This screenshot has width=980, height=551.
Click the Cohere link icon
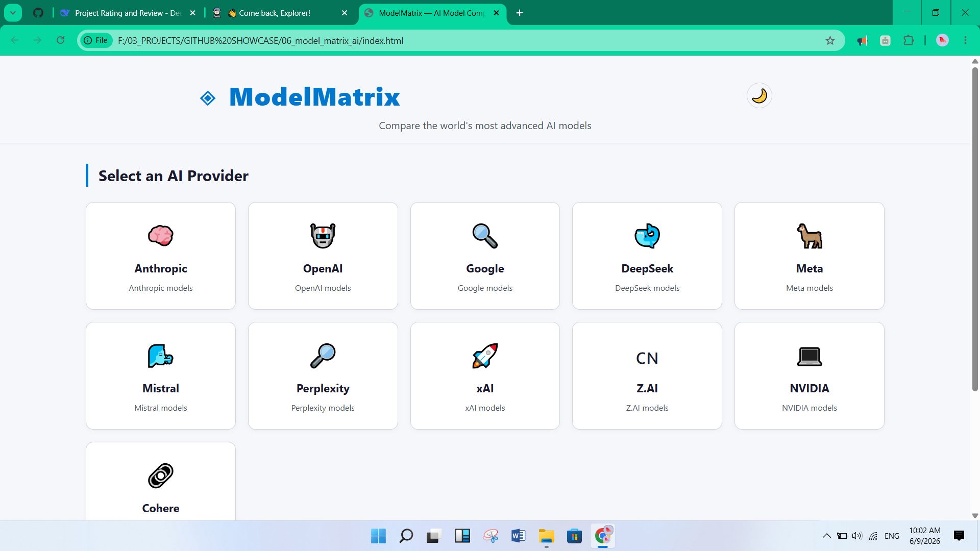tap(160, 475)
